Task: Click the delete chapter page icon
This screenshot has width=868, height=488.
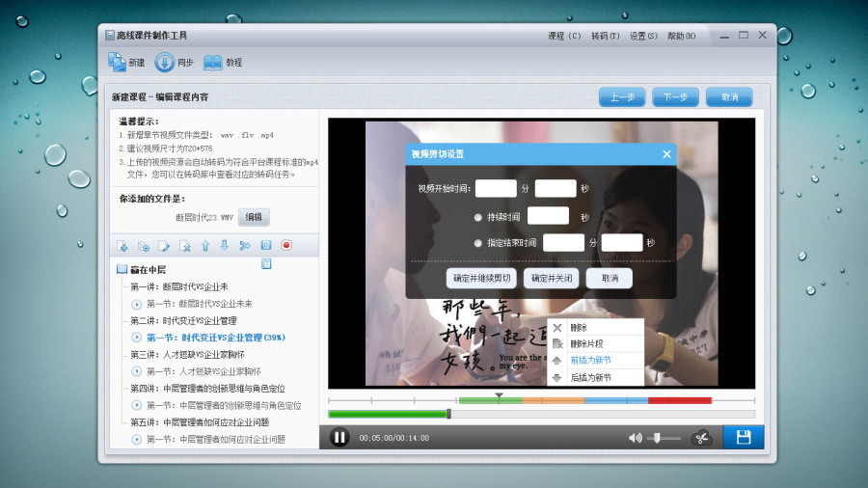Action: coord(185,246)
